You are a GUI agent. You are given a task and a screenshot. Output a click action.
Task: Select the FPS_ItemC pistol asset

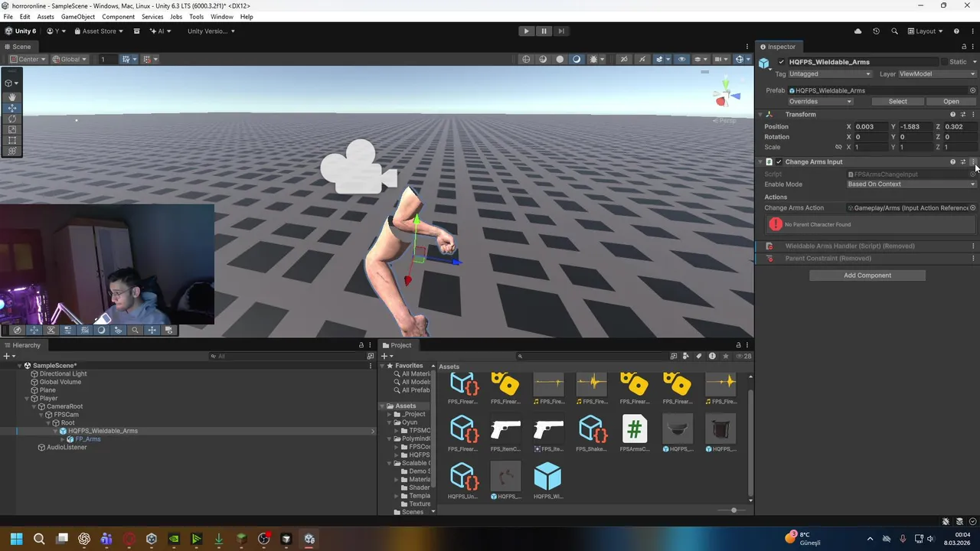tap(505, 429)
